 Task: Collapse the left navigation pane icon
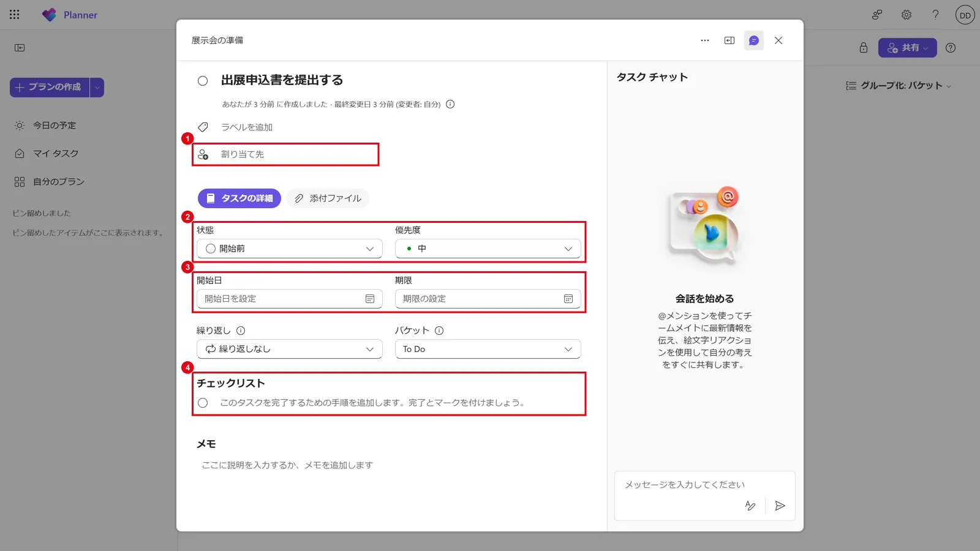(20, 48)
